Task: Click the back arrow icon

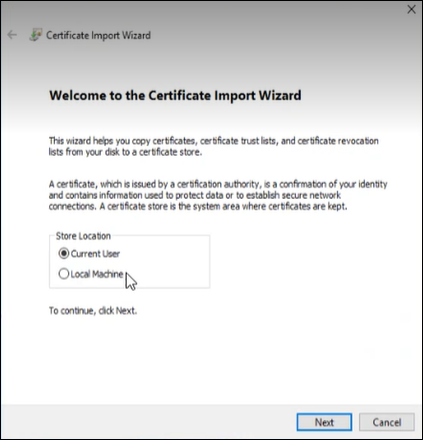Action: [x=12, y=35]
